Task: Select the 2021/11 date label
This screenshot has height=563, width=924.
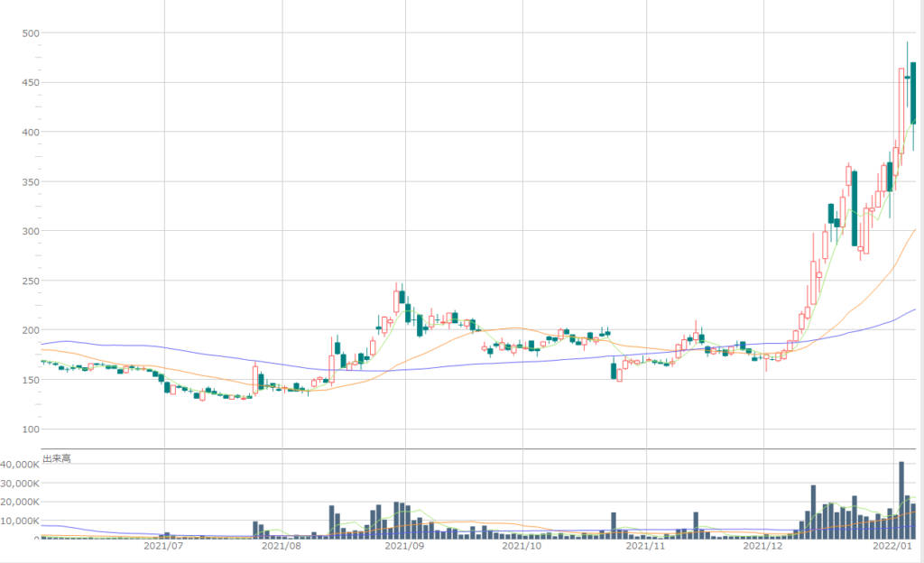Action: click(645, 546)
